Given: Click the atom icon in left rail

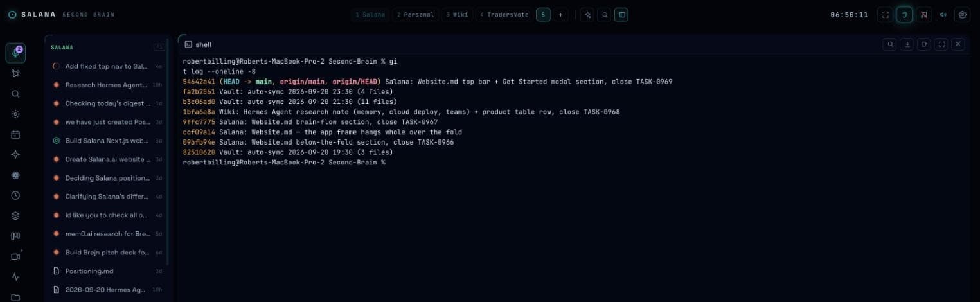Looking at the screenshot, I should click(15, 175).
